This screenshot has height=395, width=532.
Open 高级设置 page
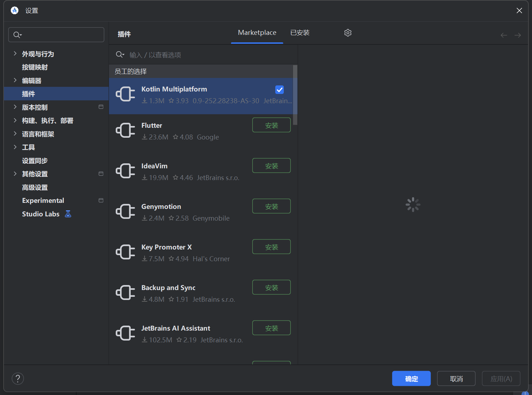[x=35, y=188]
